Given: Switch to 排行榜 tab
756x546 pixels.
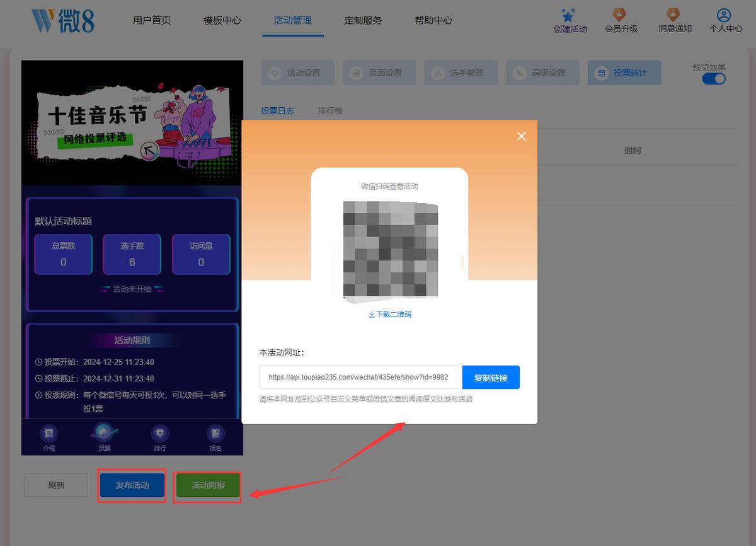Looking at the screenshot, I should 330,110.
